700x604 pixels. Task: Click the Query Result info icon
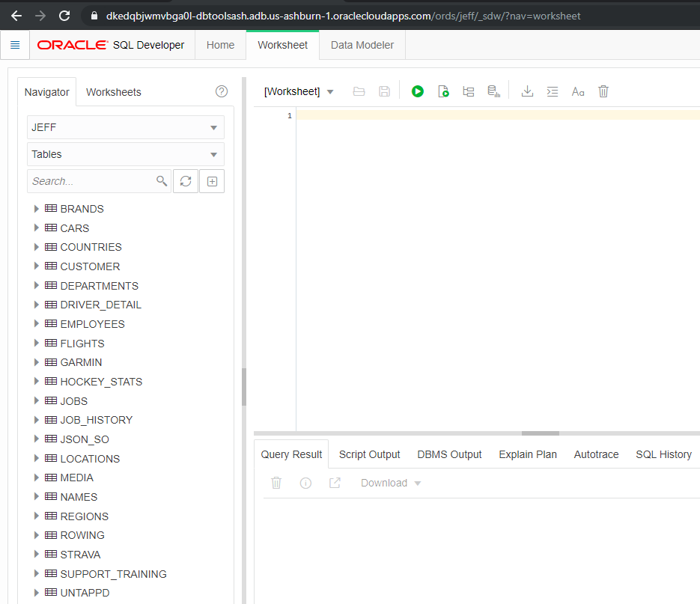tap(305, 483)
